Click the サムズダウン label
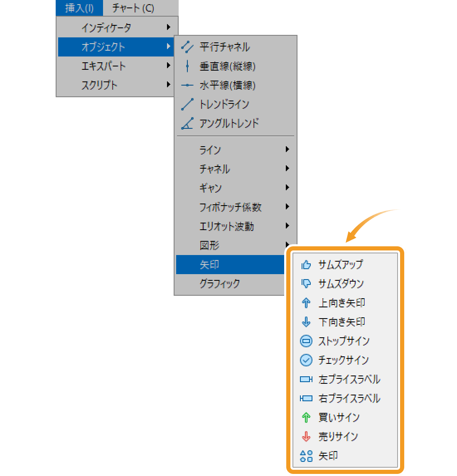The image size is (457, 476). [341, 284]
